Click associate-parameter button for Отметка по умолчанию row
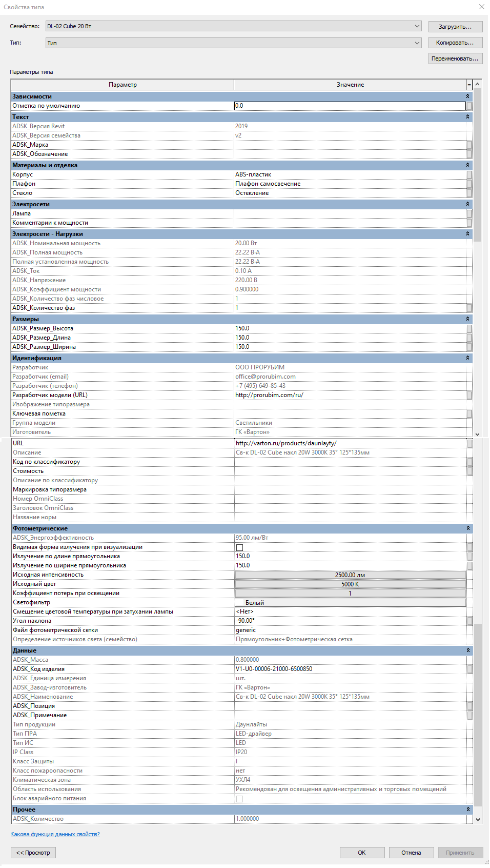Image resolution: width=490 pixels, height=868 pixels. click(x=469, y=106)
